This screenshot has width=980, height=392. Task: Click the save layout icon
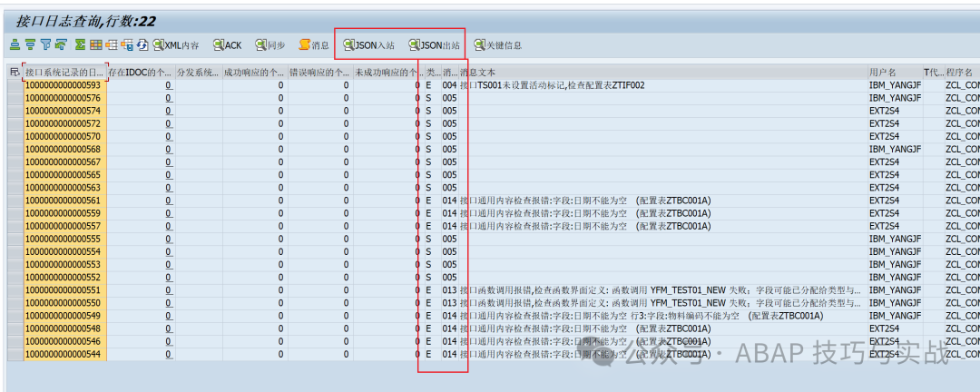click(128, 45)
